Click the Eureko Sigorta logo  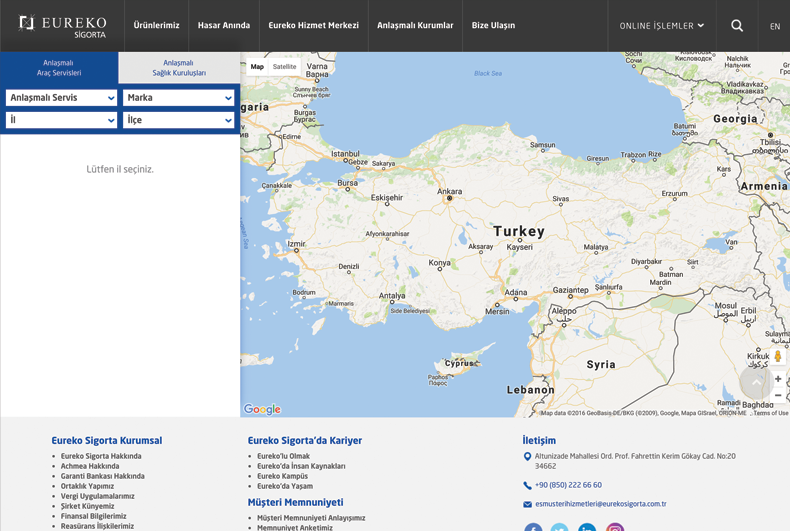point(62,26)
